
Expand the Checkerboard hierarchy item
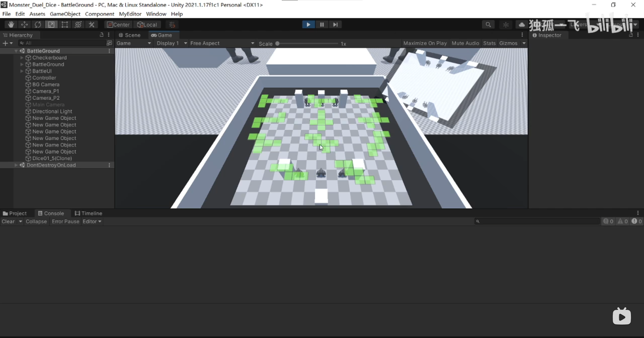(x=22, y=58)
